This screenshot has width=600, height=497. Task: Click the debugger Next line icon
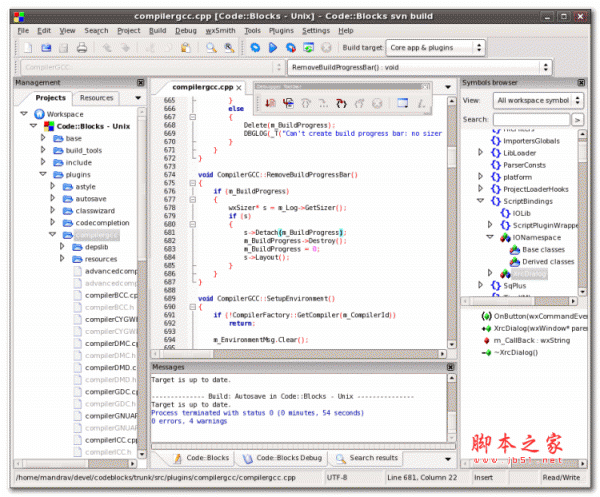(x=306, y=103)
